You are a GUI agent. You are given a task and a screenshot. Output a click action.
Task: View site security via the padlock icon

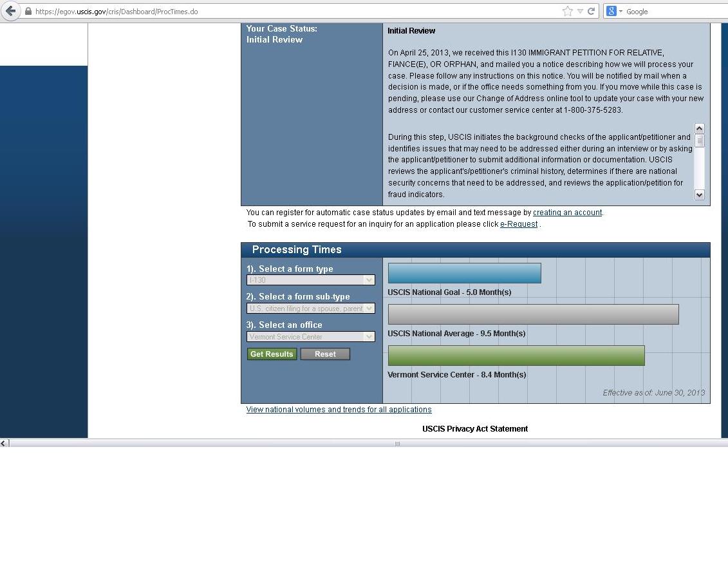(x=28, y=11)
